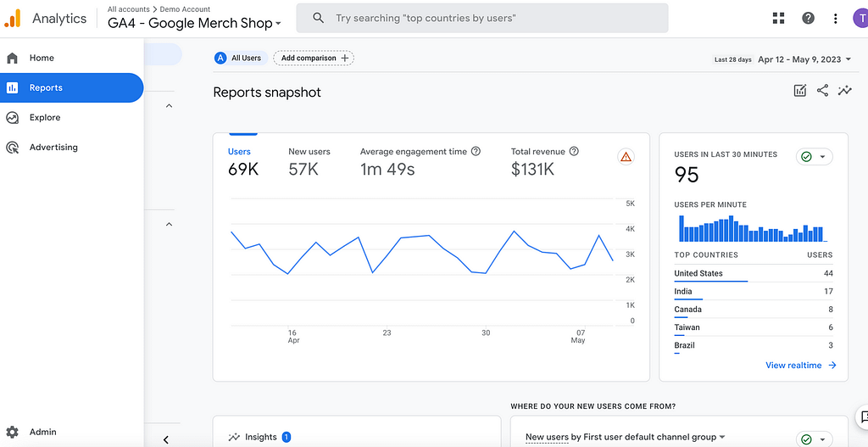
Task: Click the data quality warning triangle icon
Action: 626,157
